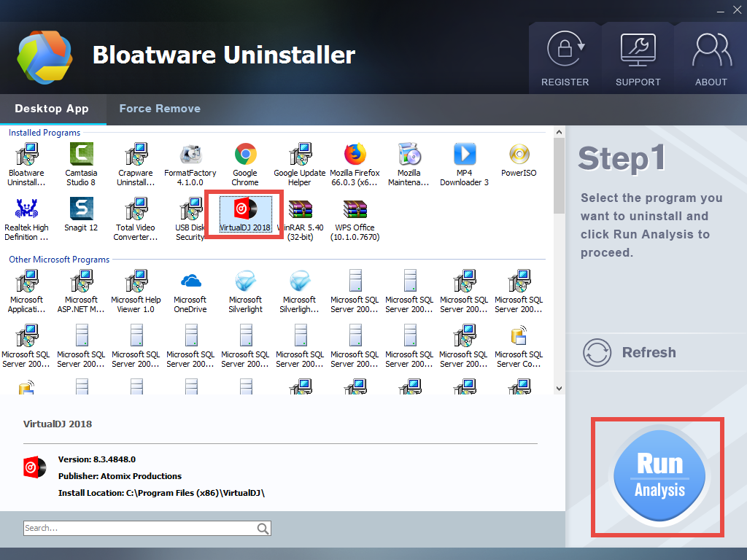This screenshot has width=747, height=560.
Task: Open the About people icon
Action: [x=711, y=50]
